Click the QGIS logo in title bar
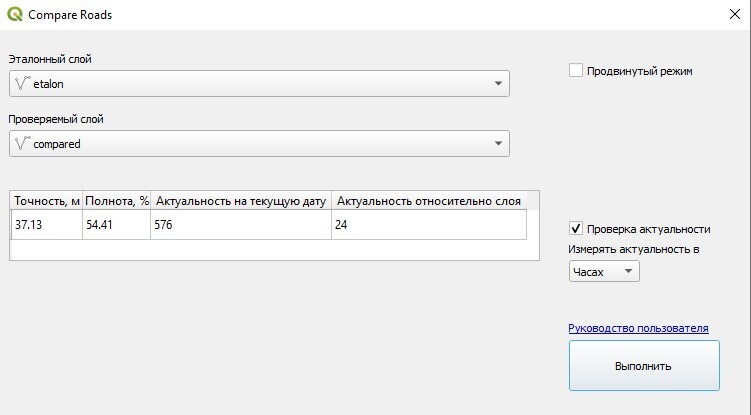This screenshot has height=415, width=751. pos(14,14)
